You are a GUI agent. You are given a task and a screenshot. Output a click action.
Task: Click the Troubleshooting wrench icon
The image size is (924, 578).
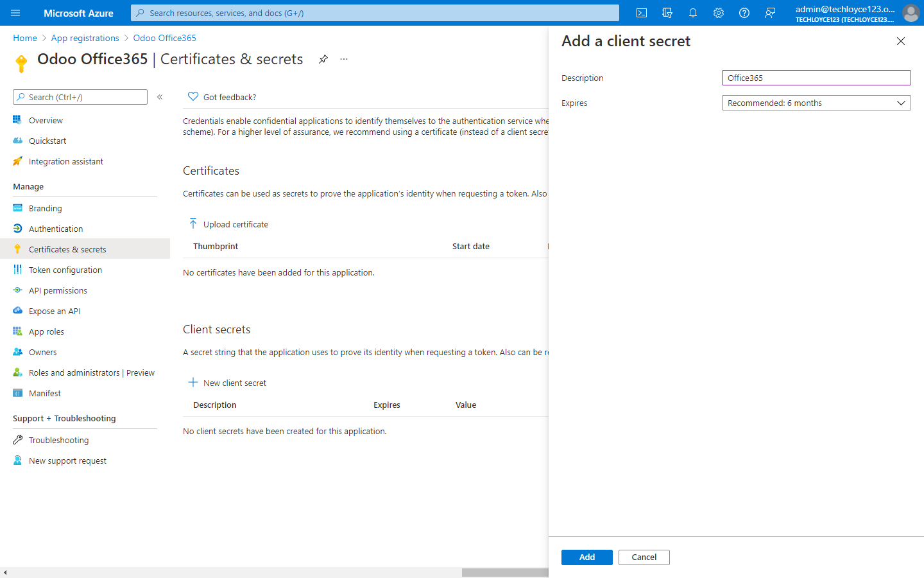(x=17, y=440)
